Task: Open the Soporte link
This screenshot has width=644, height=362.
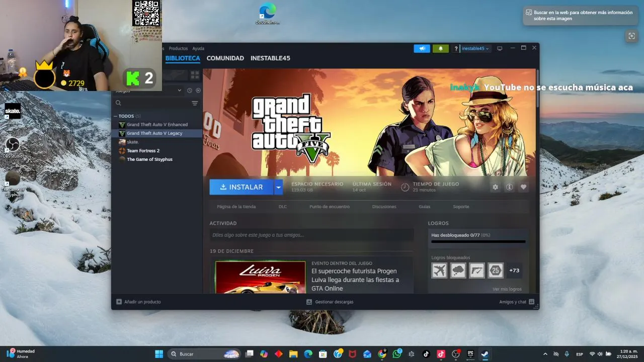Action: [461, 207]
